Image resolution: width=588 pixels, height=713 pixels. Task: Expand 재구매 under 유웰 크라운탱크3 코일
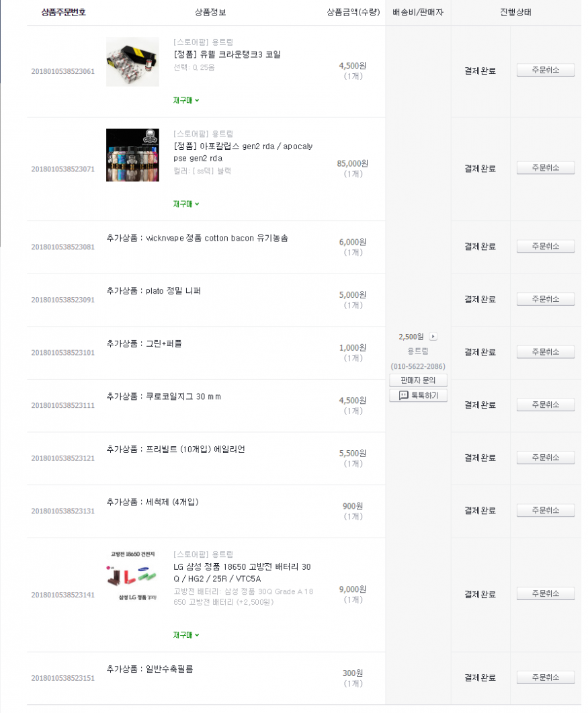click(x=186, y=100)
